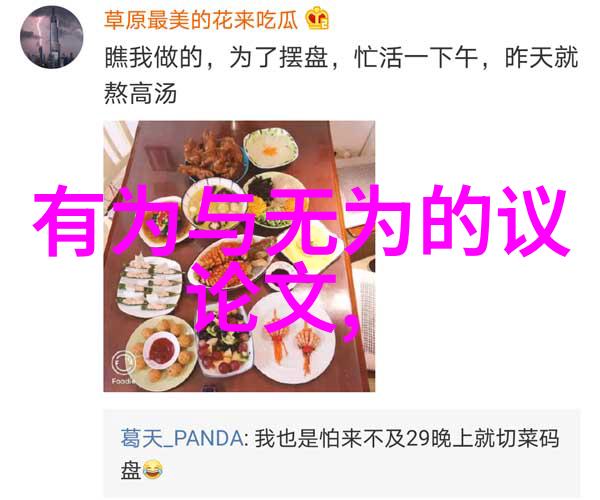Screen dimensions: 600x500
Task: Click the sliced rolls plate in photo
Action: pos(148,285)
